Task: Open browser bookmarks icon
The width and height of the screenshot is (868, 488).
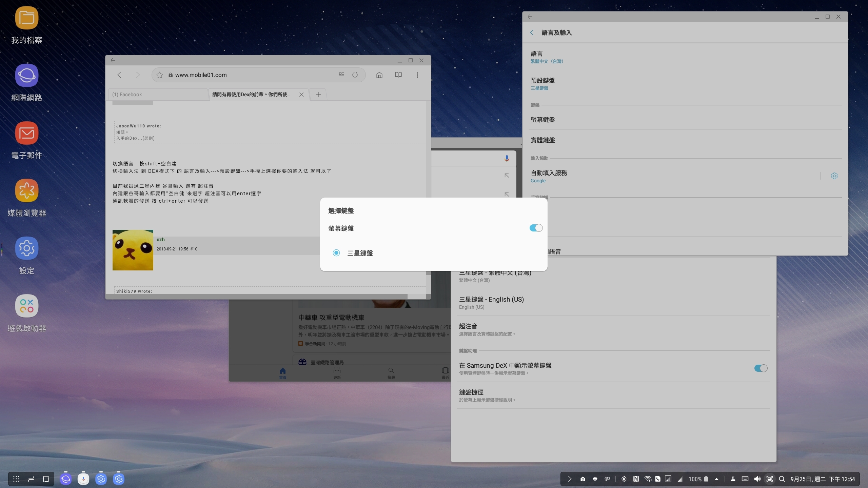Action: (x=398, y=75)
